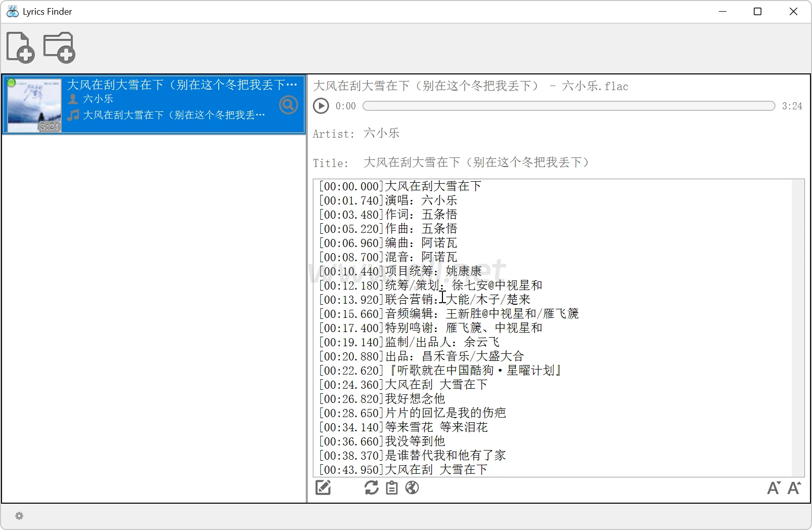This screenshot has height=530, width=812.
Task: Click the add music file icon
Action: pyautogui.click(x=20, y=48)
